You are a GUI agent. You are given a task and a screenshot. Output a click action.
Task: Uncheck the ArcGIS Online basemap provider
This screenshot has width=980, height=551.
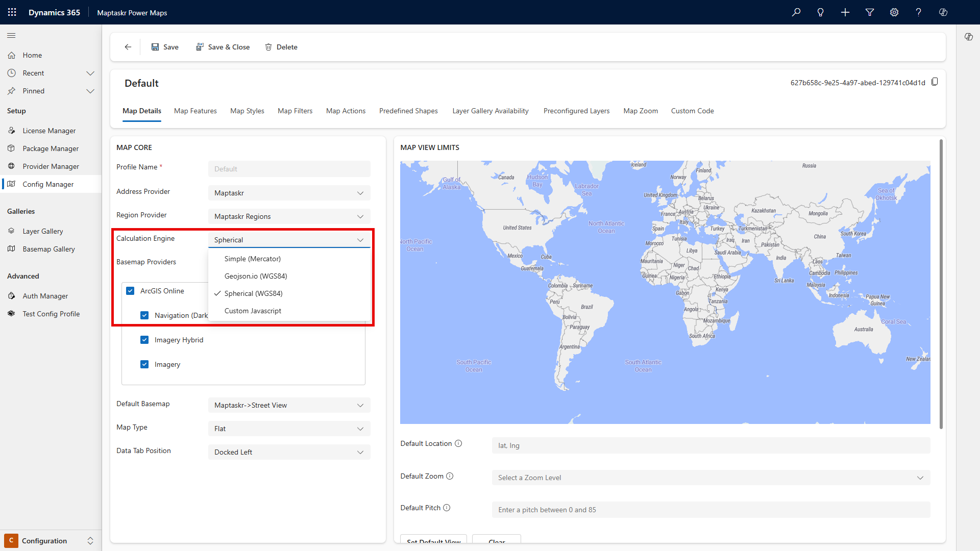[x=131, y=290]
